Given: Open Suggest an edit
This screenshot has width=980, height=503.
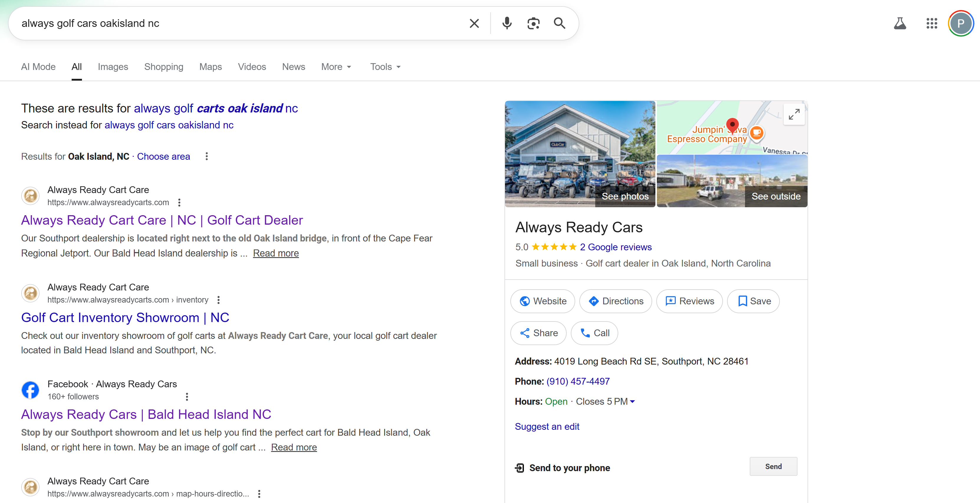Looking at the screenshot, I should pos(547,427).
